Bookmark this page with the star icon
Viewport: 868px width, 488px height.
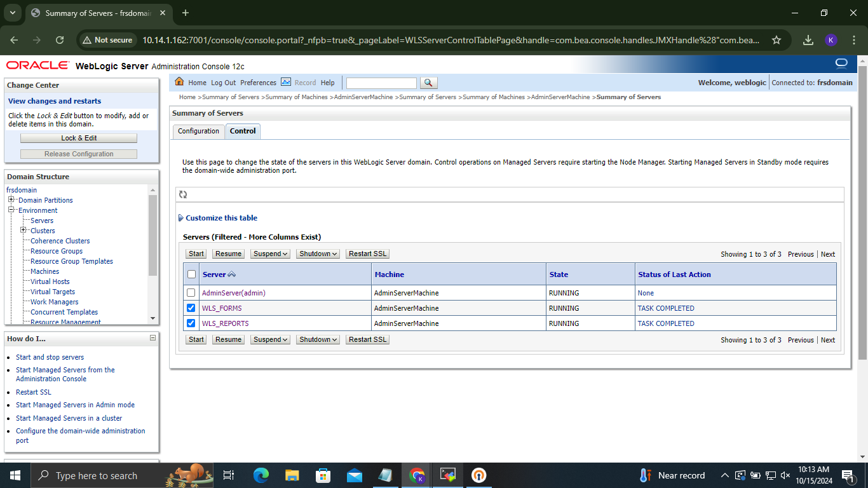point(776,40)
